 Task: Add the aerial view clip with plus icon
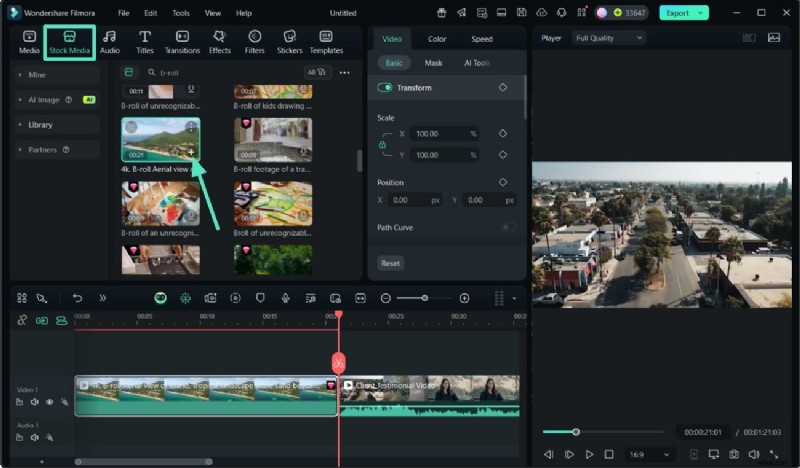pos(191,152)
